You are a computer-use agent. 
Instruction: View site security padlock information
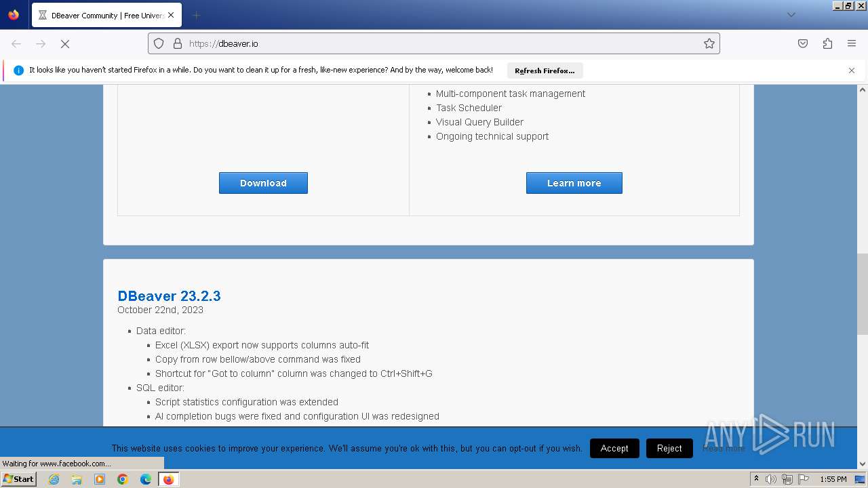(x=178, y=43)
